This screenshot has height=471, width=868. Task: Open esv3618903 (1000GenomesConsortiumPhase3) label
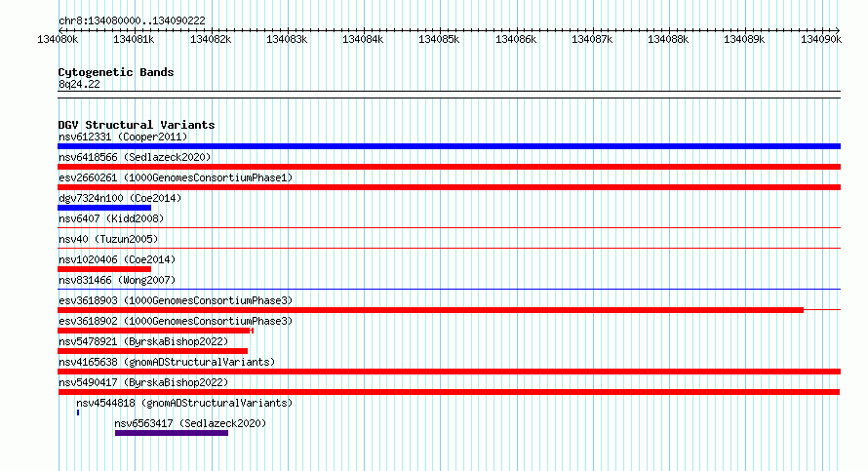[x=176, y=300]
